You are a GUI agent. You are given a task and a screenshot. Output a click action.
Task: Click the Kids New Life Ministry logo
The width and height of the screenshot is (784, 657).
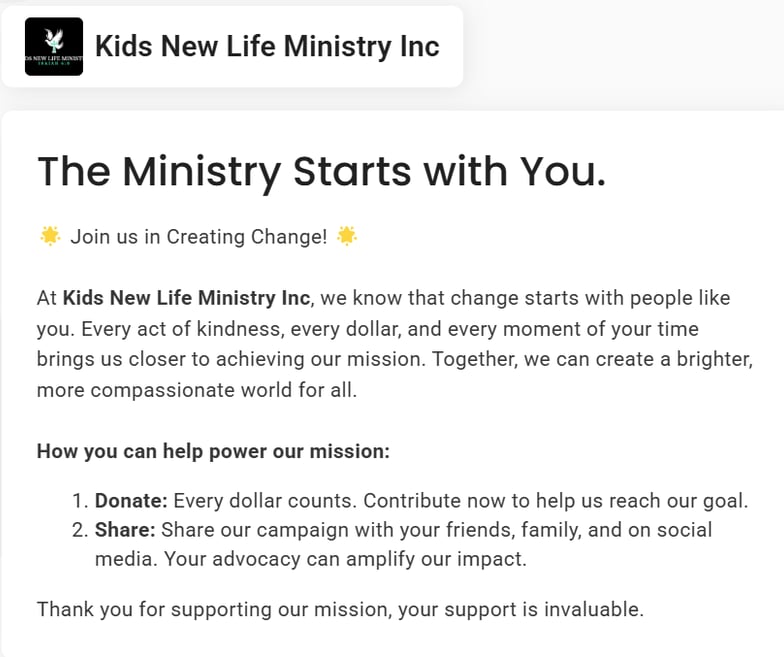pyautogui.click(x=52, y=47)
